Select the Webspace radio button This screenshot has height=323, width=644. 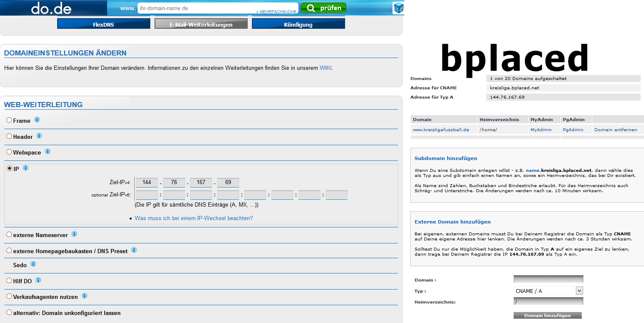pos(9,152)
